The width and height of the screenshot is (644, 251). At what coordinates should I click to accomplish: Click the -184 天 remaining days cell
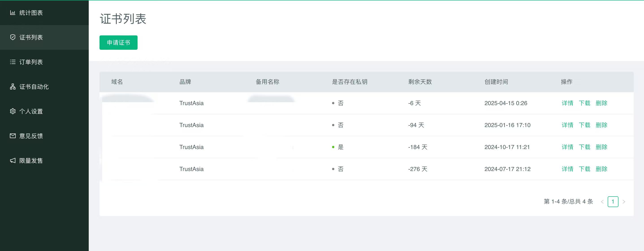pos(418,147)
